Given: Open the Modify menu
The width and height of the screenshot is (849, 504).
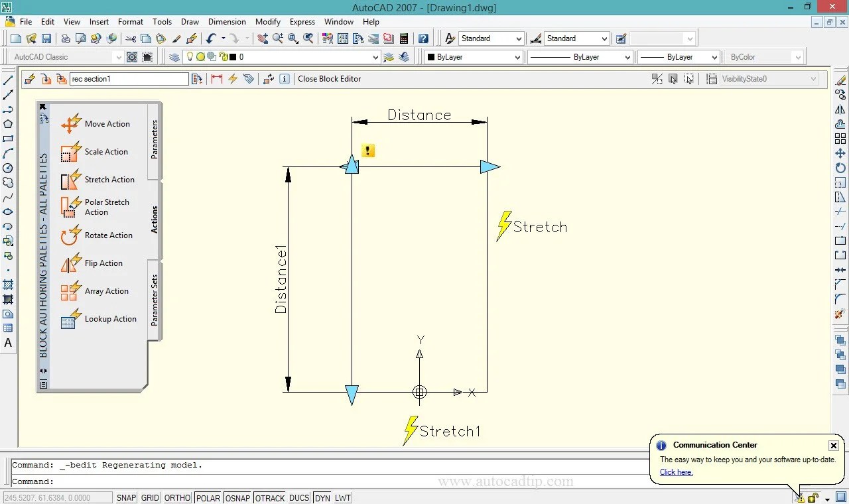Looking at the screenshot, I should [x=268, y=22].
